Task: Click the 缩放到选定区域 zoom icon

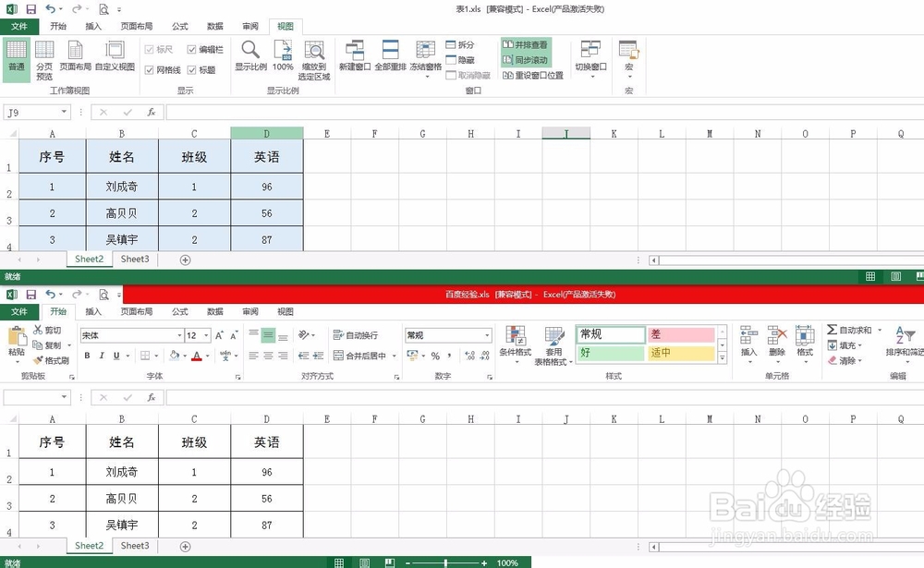Action: point(313,58)
